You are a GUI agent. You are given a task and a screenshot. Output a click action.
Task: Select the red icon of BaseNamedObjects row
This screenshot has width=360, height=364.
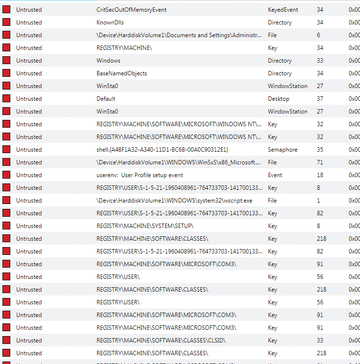tap(6, 73)
